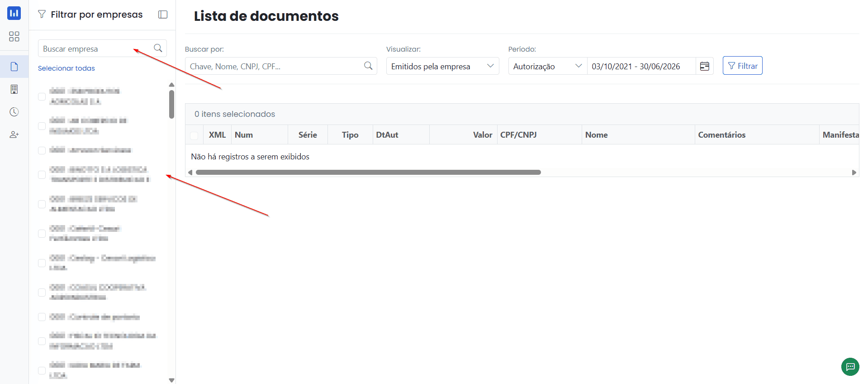Sort by the Tipo column header

coord(350,135)
